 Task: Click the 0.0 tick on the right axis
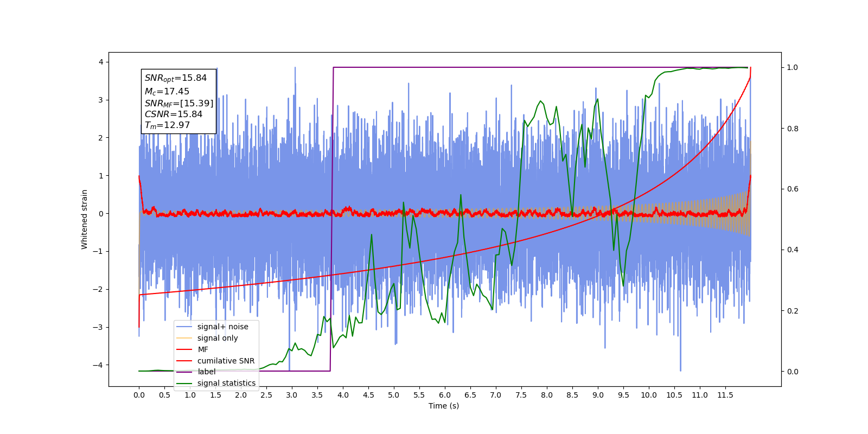click(793, 372)
